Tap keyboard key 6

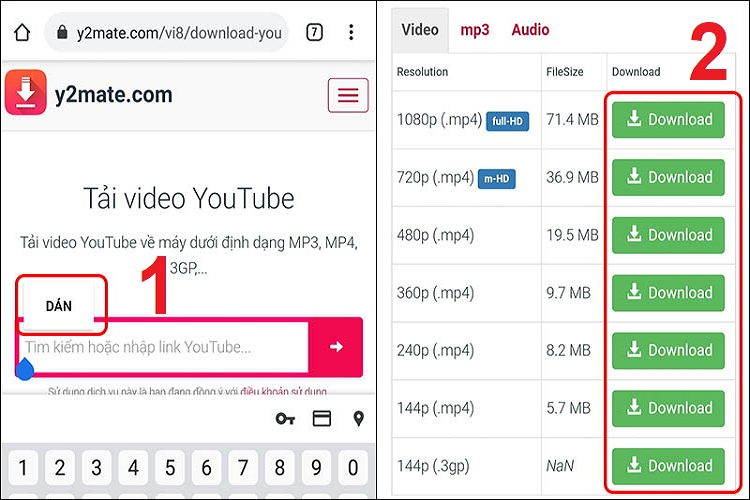tap(206, 467)
